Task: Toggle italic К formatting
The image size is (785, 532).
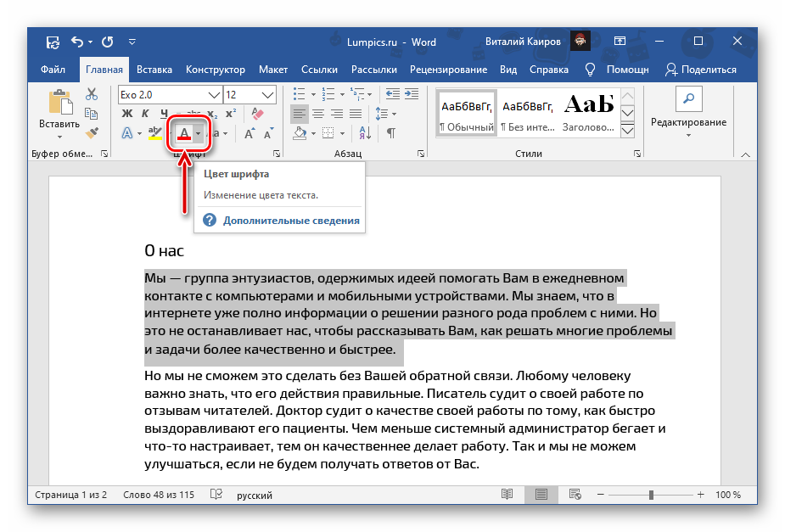Action: pyautogui.click(x=145, y=114)
